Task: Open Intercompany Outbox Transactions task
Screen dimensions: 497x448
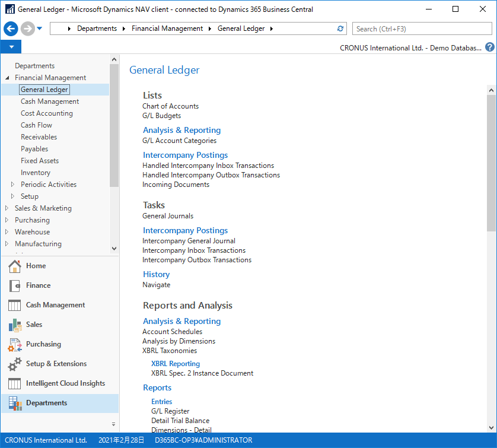Action: point(197,260)
